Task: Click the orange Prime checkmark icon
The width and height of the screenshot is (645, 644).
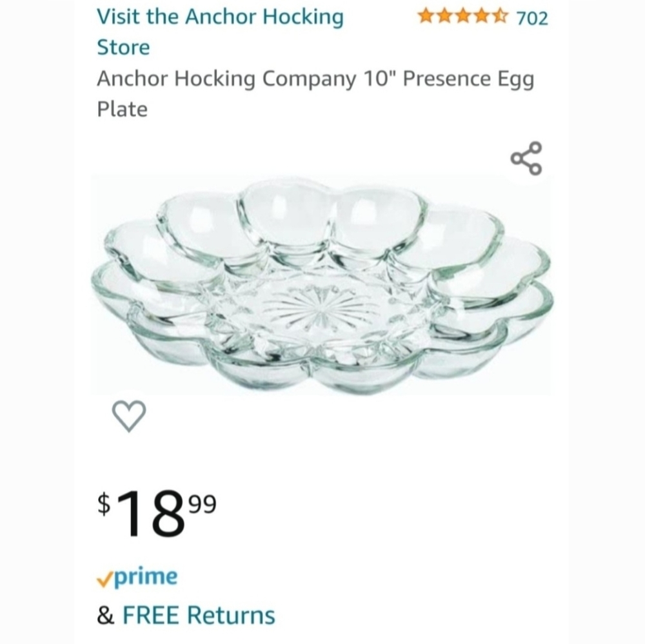Action: [104, 578]
